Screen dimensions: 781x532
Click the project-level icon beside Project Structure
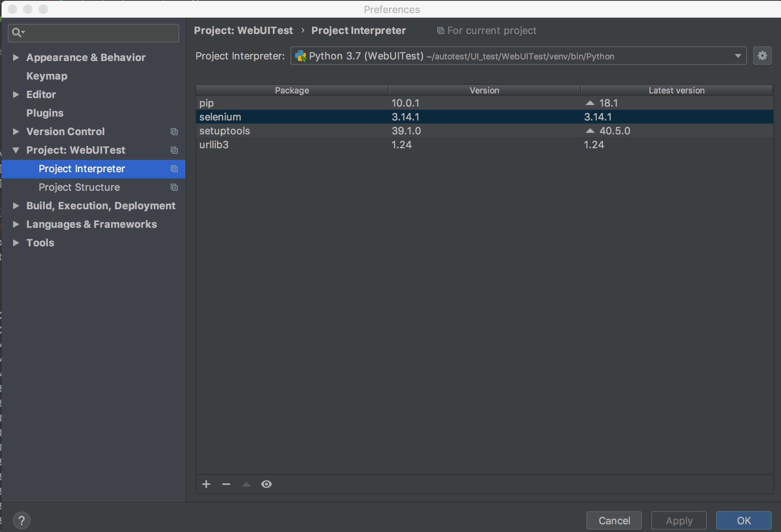(174, 187)
